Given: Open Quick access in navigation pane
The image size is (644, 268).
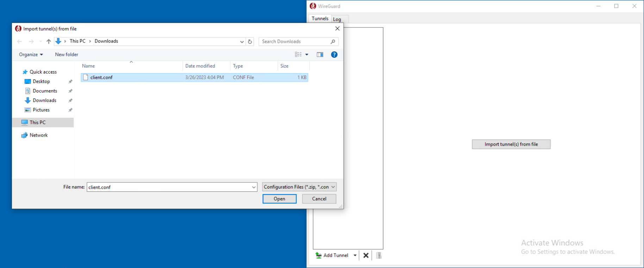Looking at the screenshot, I should click(x=43, y=72).
